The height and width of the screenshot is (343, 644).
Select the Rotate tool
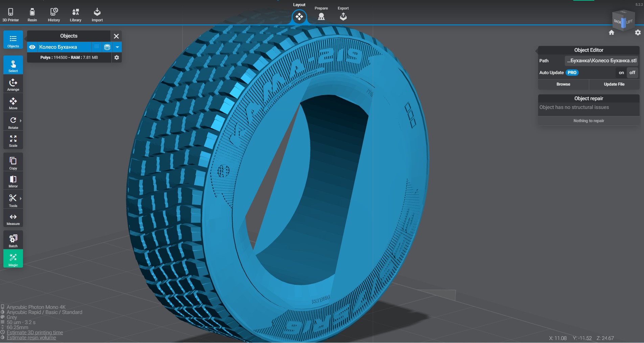(13, 122)
